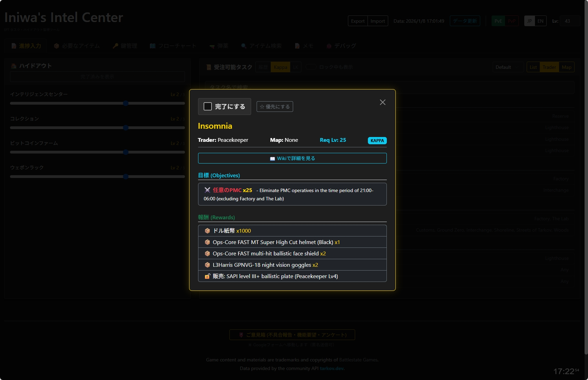Open the 鍵管理 tab
The width and height of the screenshot is (588, 380).
(x=125, y=46)
